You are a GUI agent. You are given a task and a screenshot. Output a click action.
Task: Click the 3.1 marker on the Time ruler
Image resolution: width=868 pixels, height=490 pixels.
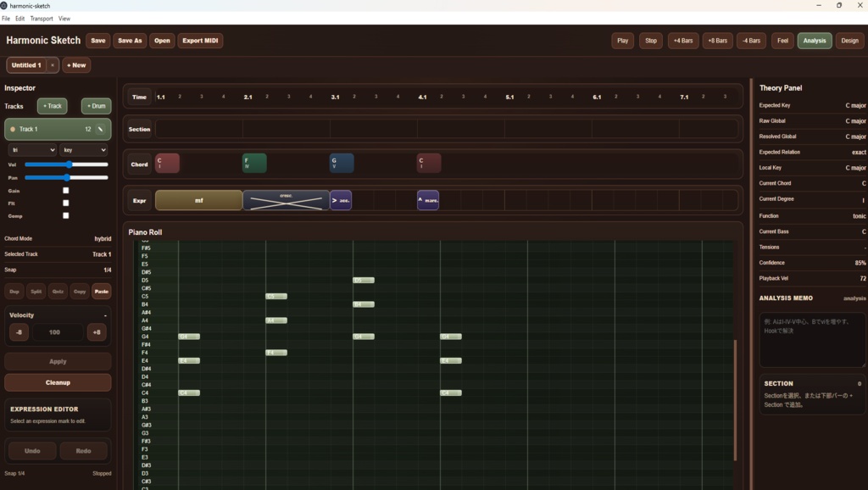pos(335,97)
